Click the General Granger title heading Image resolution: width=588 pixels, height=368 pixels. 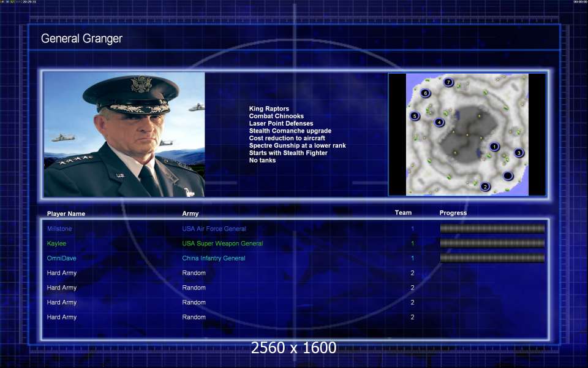pyautogui.click(x=81, y=39)
